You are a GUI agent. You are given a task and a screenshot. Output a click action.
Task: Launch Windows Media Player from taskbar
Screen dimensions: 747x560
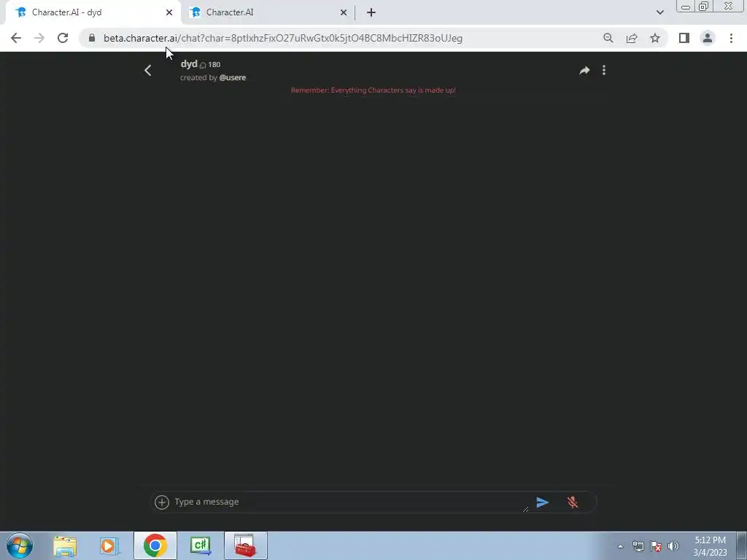point(109,546)
